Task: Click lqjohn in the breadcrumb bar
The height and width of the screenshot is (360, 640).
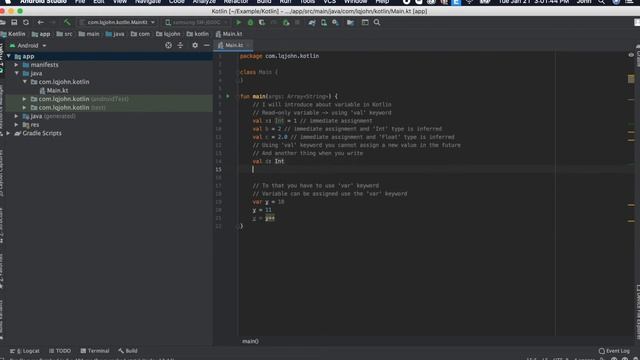Action: coord(168,34)
